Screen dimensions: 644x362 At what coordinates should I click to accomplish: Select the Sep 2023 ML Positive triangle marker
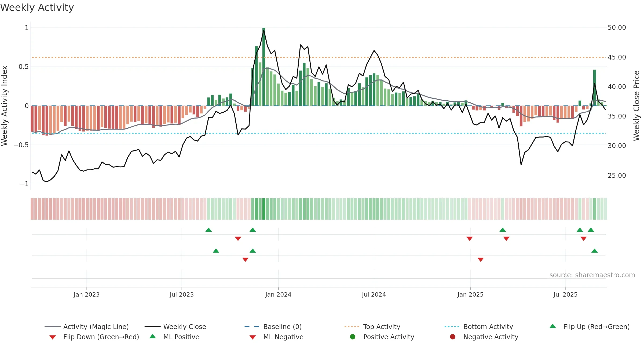click(216, 251)
